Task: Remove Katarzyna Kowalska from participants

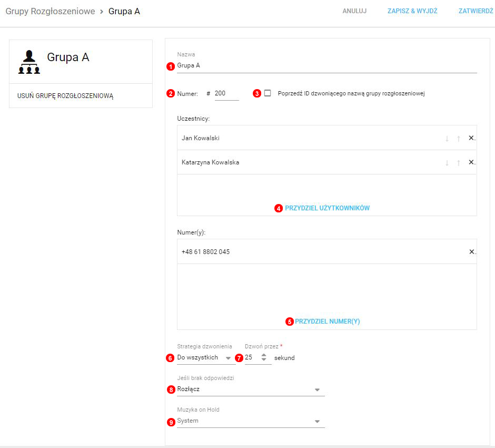Action: (471, 162)
